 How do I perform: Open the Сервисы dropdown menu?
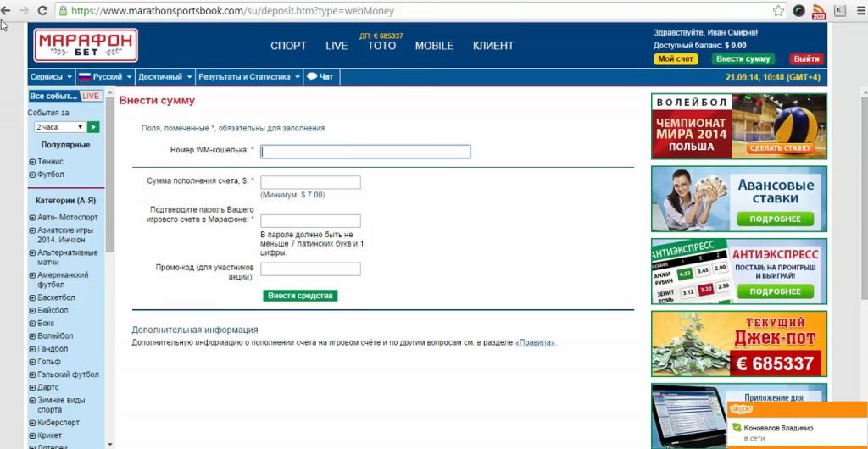(x=51, y=77)
